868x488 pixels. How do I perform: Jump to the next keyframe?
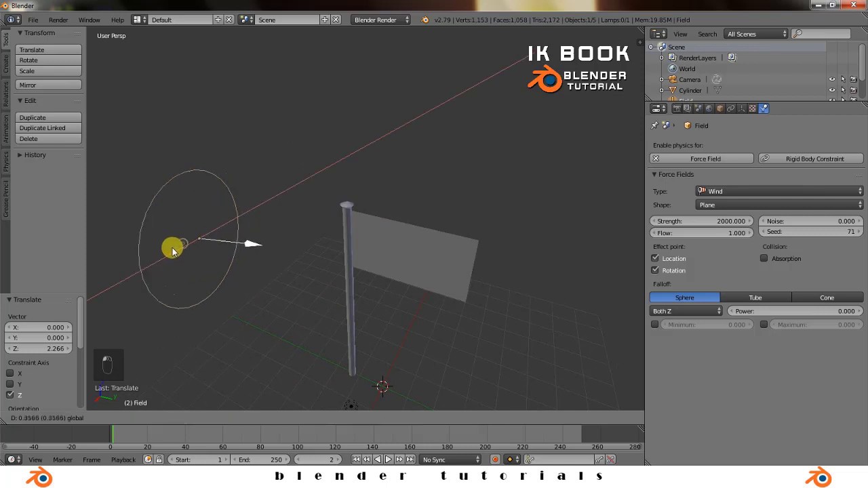399,460
